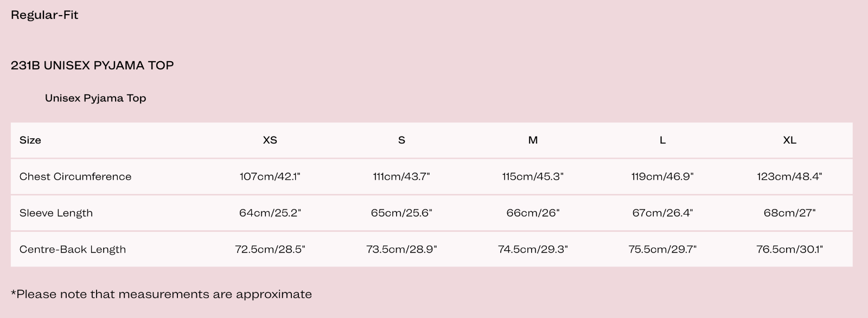Click the Size column header
The width and height of the screenshot is (868, 318).
tap(30, 140)
